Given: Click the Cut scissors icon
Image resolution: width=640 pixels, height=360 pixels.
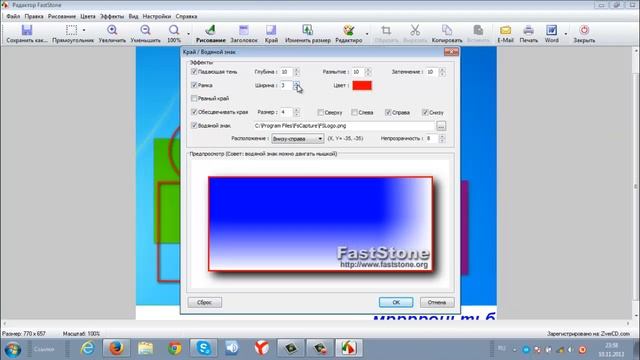Looking at the screenshot, I should 415,30.
